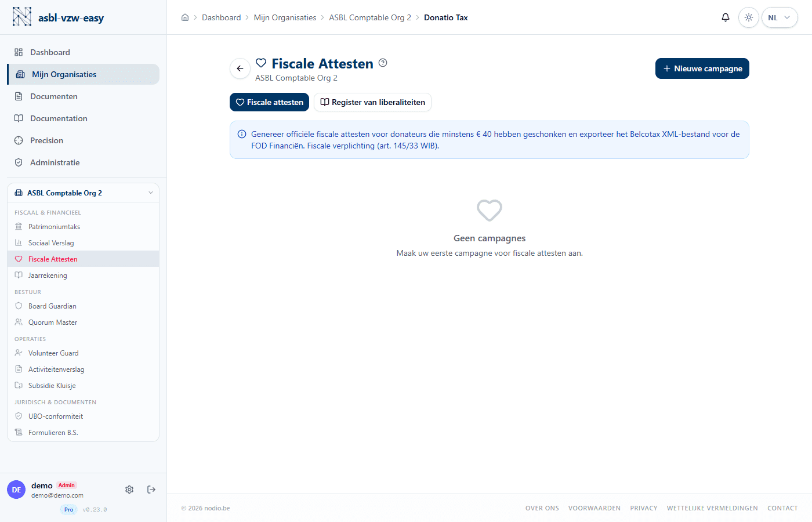Image resolution: width=812 pixels, height=522 pixels.
Task: Open the NL language dropdown
Action: pos(780,17)
